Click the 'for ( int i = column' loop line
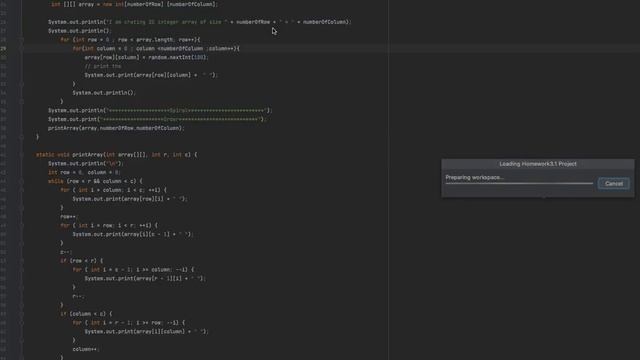Viewport: 640px width, 360px height. [x=113, y=190]
